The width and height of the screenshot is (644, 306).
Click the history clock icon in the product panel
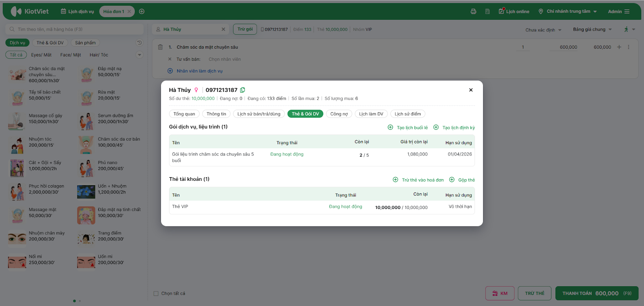coord(139,43)
